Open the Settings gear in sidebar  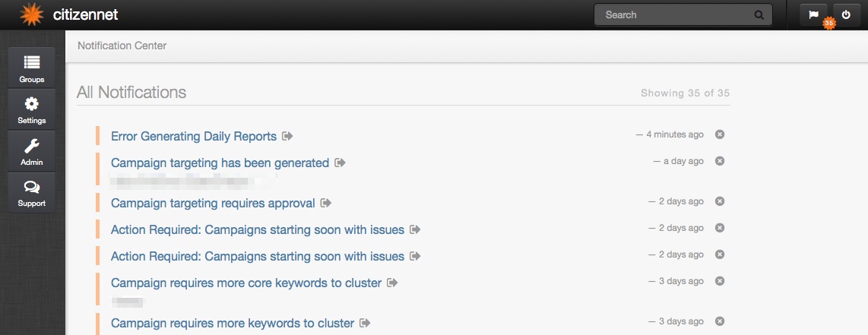pos(32,109)
